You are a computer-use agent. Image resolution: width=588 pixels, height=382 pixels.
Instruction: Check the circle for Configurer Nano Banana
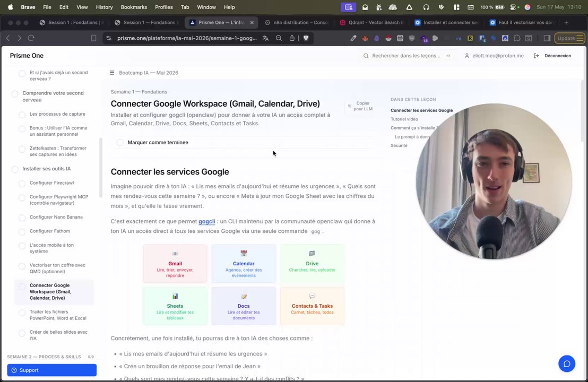(x=22, y=218)
